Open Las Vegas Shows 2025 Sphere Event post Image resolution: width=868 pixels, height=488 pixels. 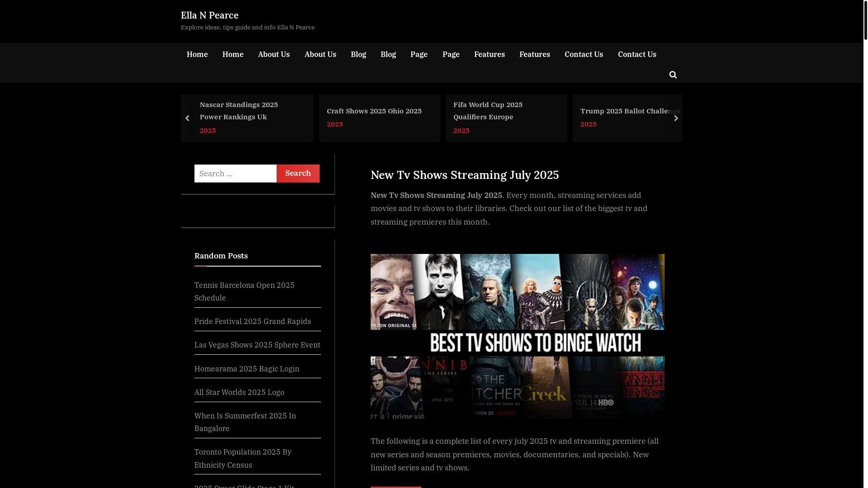coord(257,345)
